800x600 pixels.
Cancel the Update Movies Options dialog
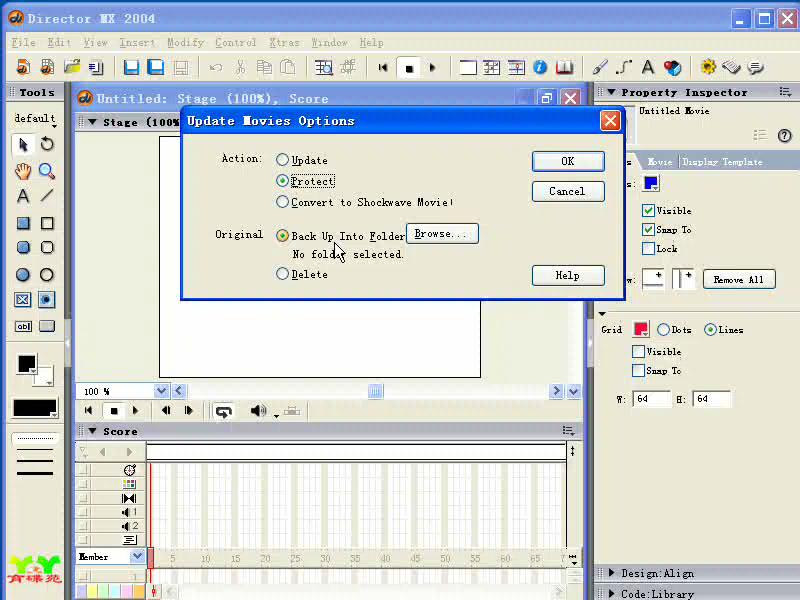[568, 191]
